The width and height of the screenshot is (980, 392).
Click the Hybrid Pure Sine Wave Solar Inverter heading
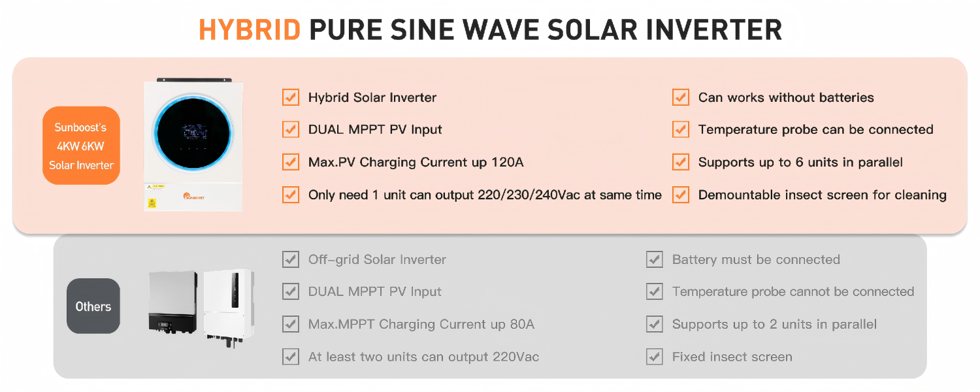[x=490, y=29]
